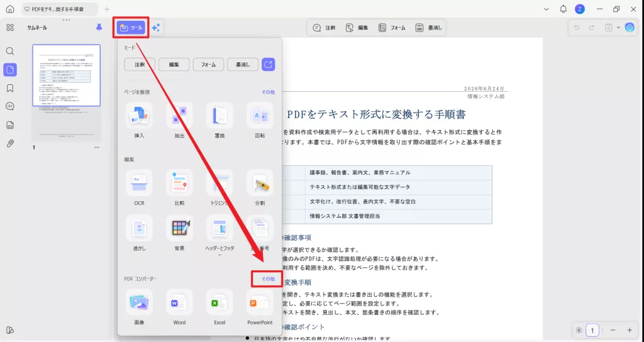Image resolution: width=644 pixels, height=342 pixels.
Task: Open the comments sidebar icon
Action: point(10,106)
